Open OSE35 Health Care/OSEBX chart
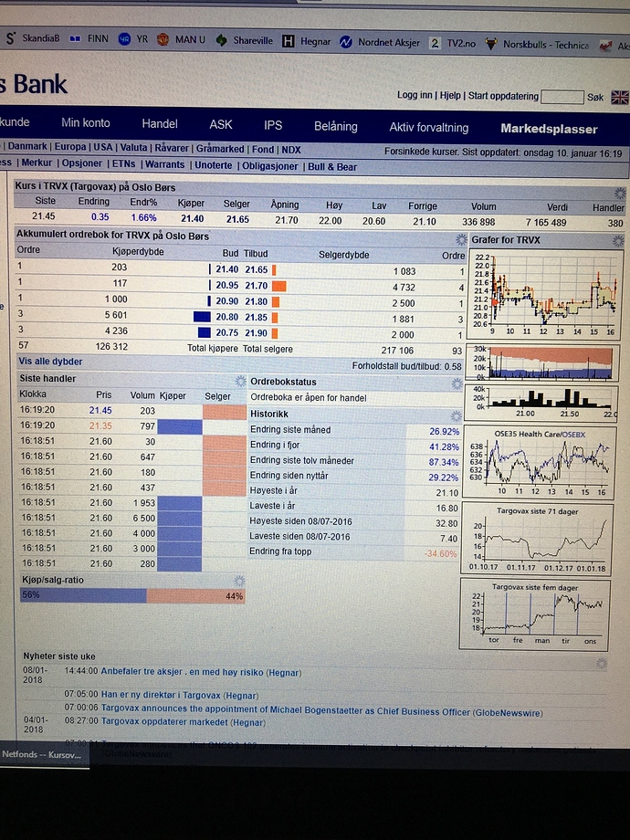Viewport: 630px width, 840px height. click(x=539, y=462)
